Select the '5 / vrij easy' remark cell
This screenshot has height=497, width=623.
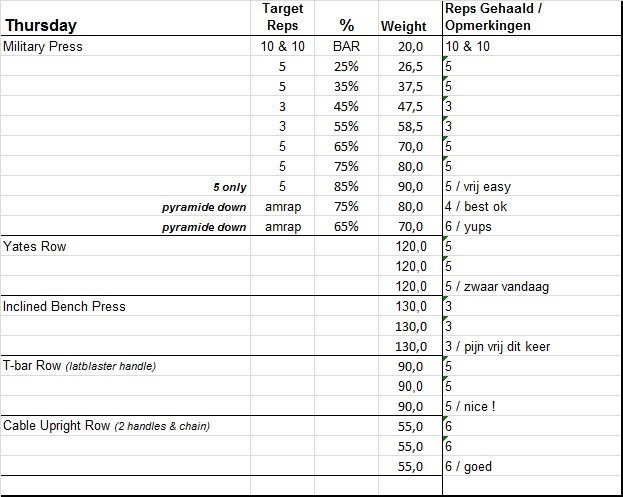[485, 186]
